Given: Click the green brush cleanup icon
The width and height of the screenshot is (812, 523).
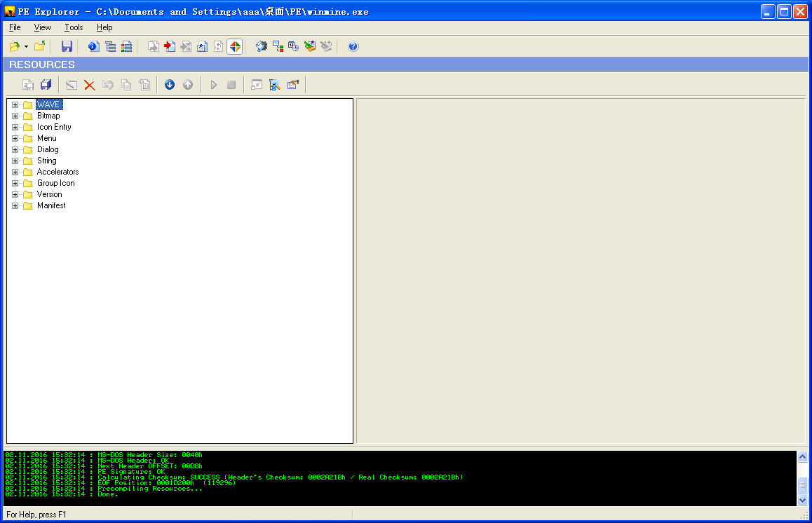Looking at the screenshot, I should (x=310, y=46).
